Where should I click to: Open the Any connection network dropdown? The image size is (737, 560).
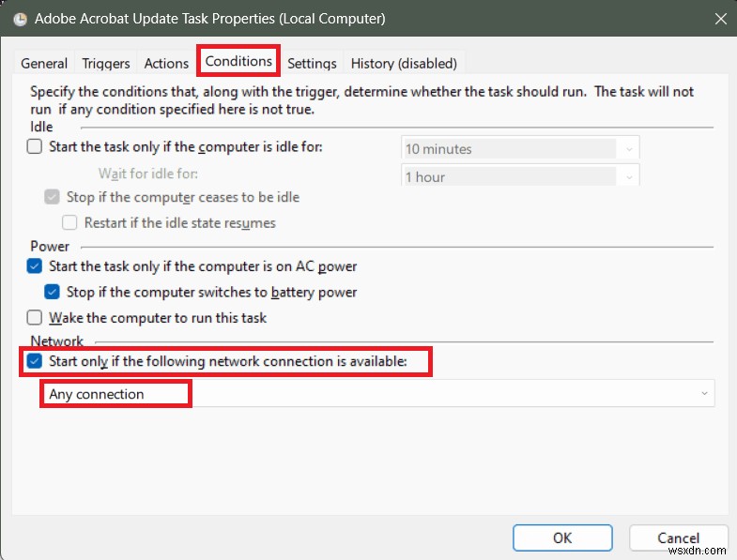pyautogui.click(x=377, y=393)
